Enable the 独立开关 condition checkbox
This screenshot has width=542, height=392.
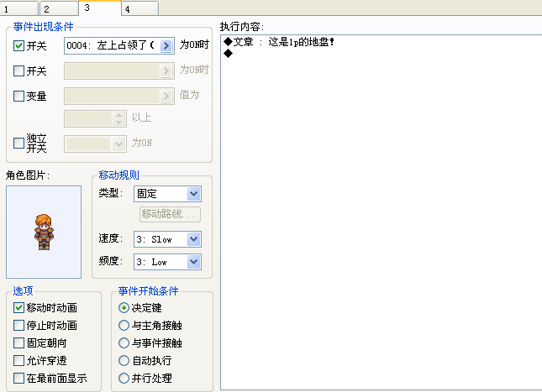pos(18,143)
